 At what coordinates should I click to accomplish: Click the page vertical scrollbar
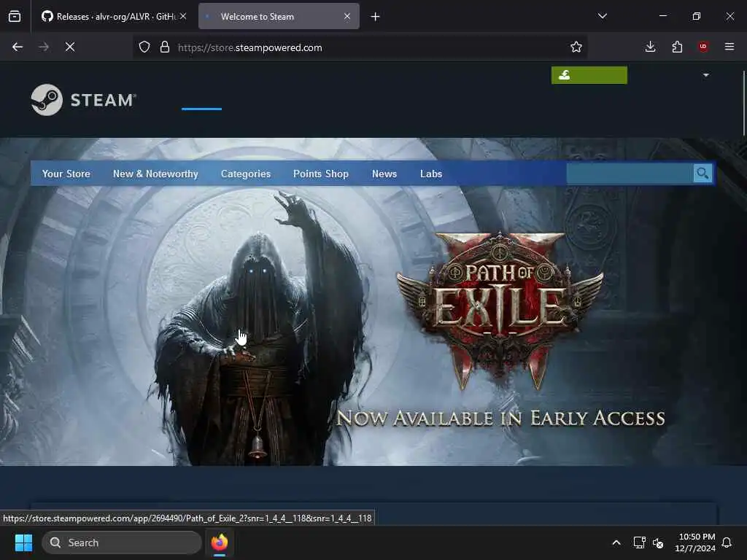[x=743, y=103]
